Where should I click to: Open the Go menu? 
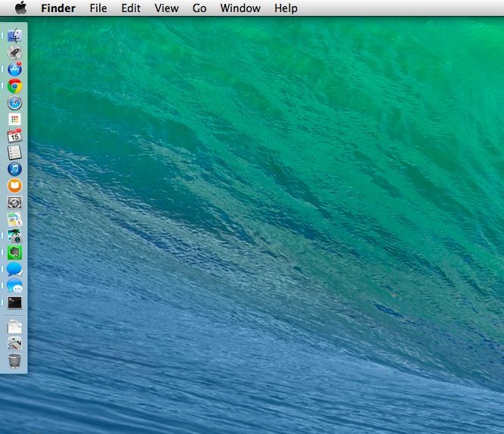tap(199, 8)
